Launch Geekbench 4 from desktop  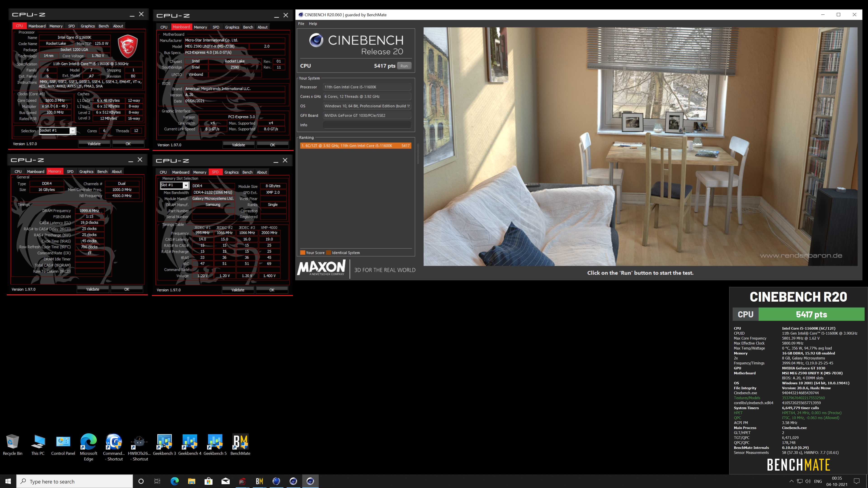(x=190, y=445)
